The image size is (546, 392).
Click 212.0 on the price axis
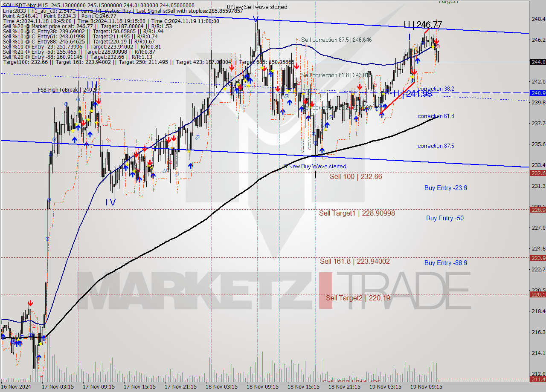pos(538,374)
